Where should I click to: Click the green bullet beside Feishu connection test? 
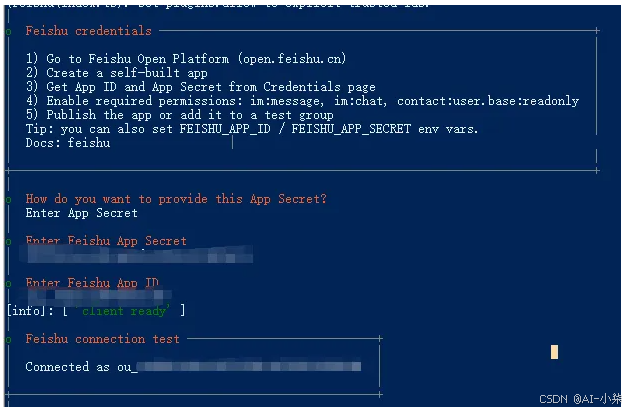8,340
